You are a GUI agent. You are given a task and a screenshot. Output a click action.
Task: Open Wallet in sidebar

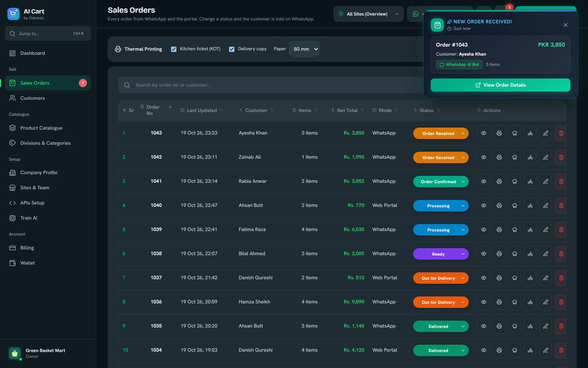click(x=48, y=263)
